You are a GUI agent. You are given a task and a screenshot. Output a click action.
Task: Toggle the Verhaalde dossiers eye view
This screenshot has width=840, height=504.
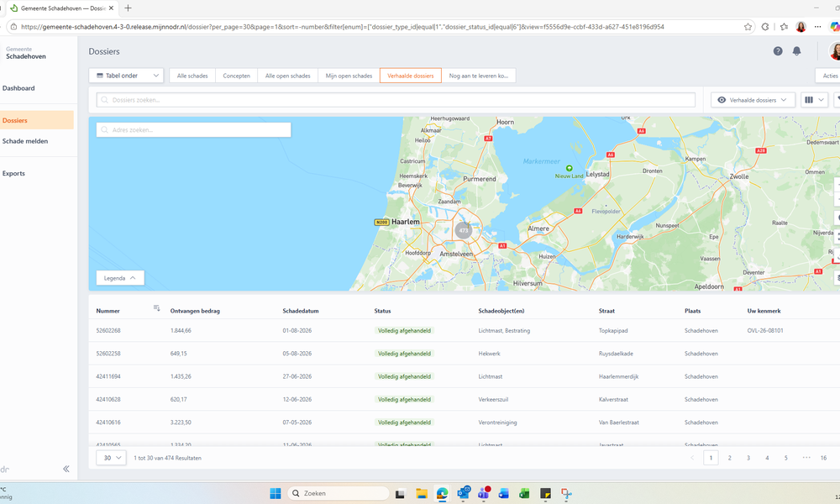pos(722,100)
